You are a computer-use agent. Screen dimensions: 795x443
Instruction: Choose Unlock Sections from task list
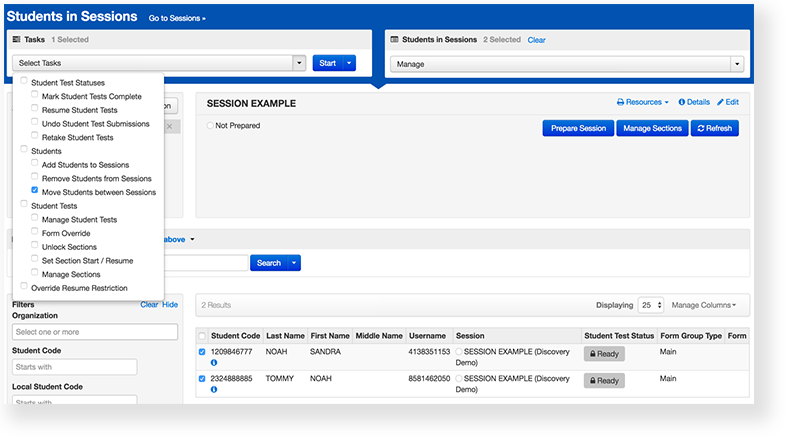click(x=35, y=246)
